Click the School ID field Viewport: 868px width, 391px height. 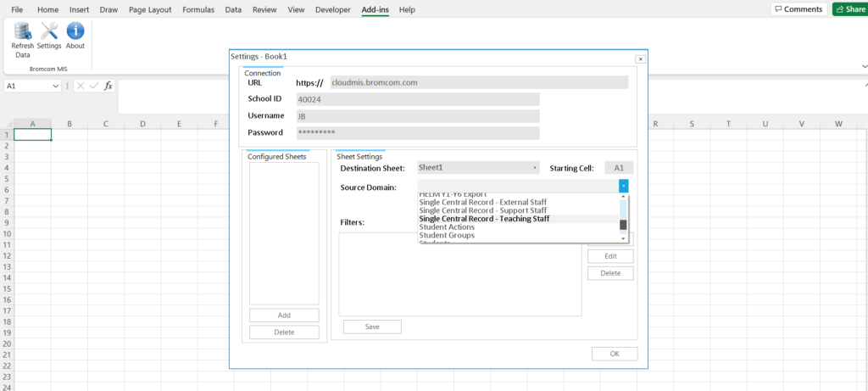(417, 99)
